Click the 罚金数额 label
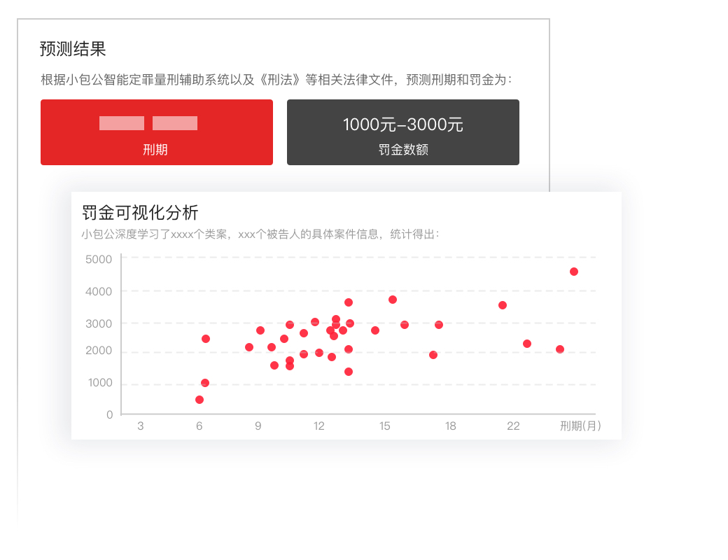 [x=402, y=150]
